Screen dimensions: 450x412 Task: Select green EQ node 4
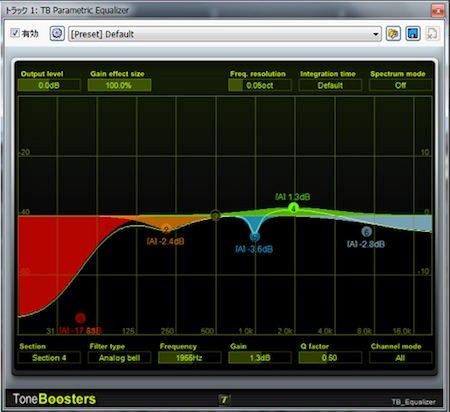293,208
